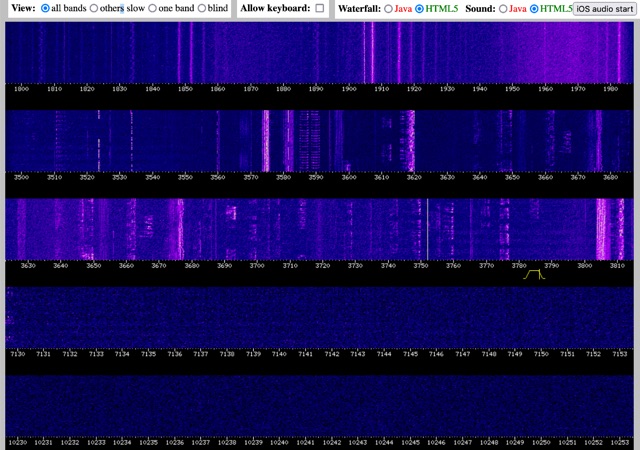The height and width of the screenshot is (450, 640).
Task: Click 10245 on the bottom frequency scale
Action: coord(410,442)
